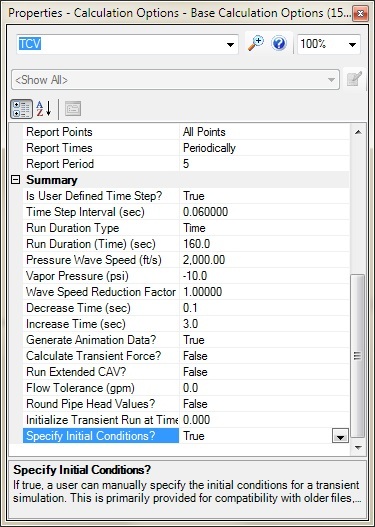Image resolution: width=375 pixels, height=527 pixels.
Task: Collapse the Summary section
Action: coord(15,180)
